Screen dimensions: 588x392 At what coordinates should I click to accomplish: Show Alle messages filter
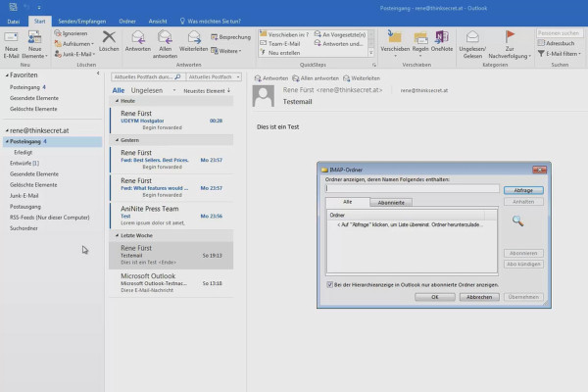pyautogui.click(x=119, y=90)
